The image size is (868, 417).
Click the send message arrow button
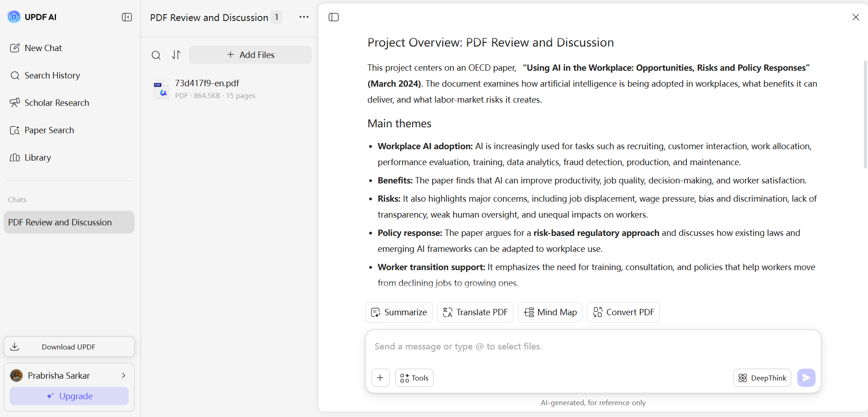pyautogui.click(x=806, y=378)
